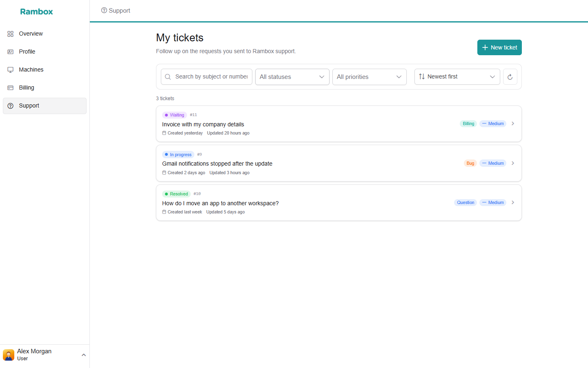Click the plus icon on New ticket
This screenshot has height=368, width=588.
click(485, 47)
